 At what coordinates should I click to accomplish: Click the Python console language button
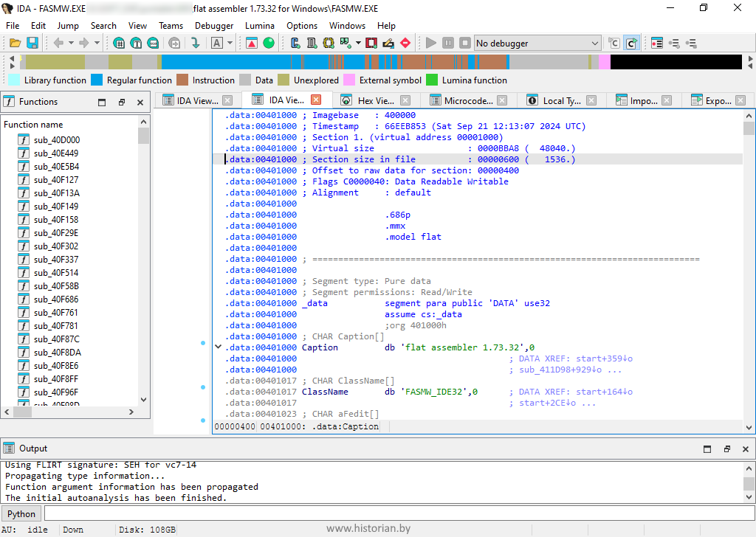pos(21,514)
